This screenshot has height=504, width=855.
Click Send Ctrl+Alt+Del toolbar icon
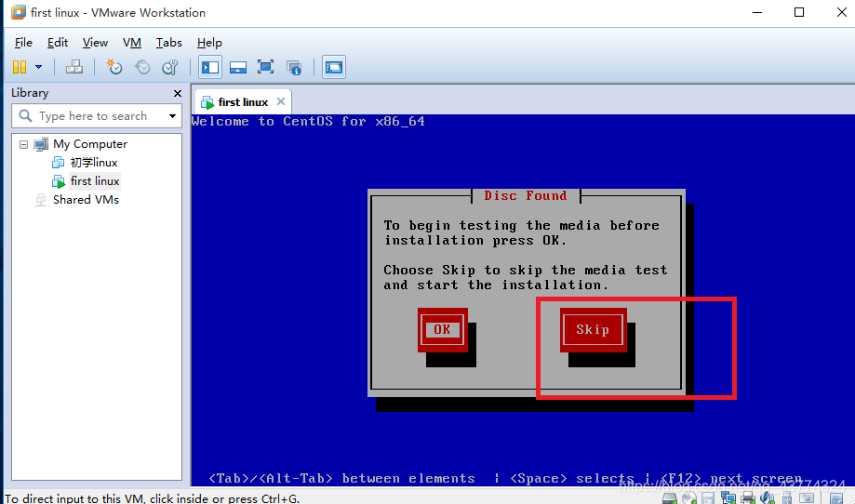point(74,67)
